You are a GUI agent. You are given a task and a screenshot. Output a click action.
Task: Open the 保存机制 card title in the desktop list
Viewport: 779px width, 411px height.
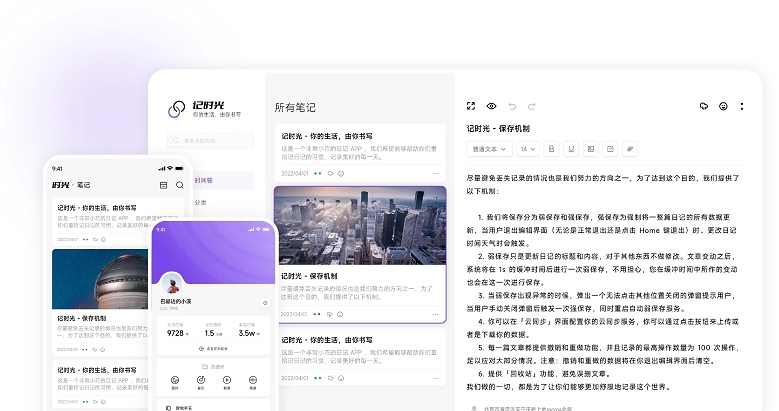coord(309,276)
